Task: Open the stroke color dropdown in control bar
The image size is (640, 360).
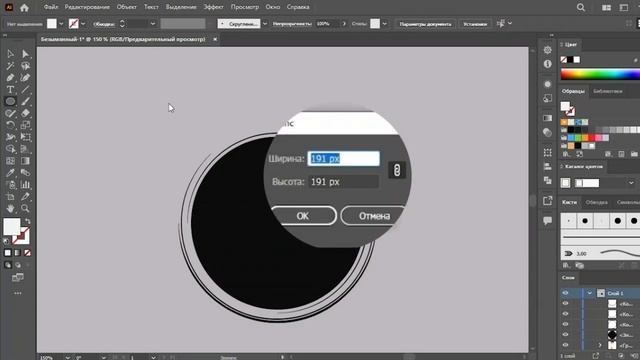Action: [83, 24]
